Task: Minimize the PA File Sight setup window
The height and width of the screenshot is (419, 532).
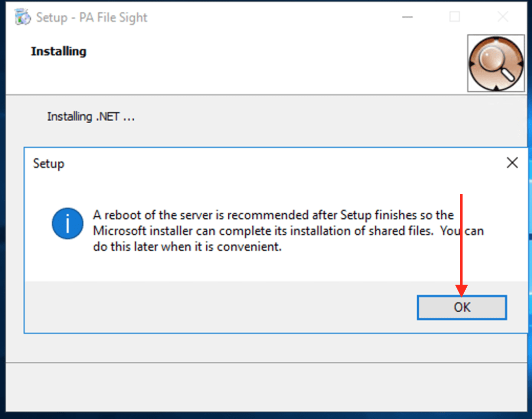Action: pos(407,17)
